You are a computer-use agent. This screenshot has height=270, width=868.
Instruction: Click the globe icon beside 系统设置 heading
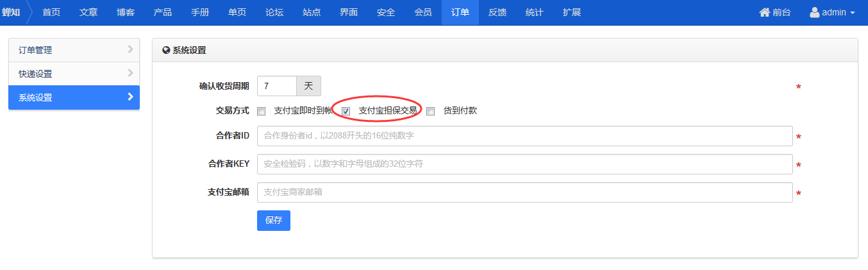click(167, 50)
